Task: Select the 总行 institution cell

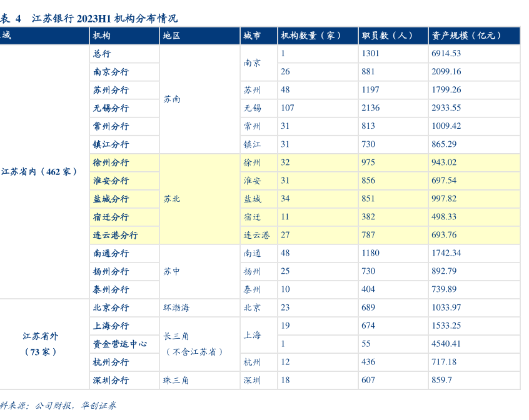Action: pyautogui.click(x=102, y=54)
